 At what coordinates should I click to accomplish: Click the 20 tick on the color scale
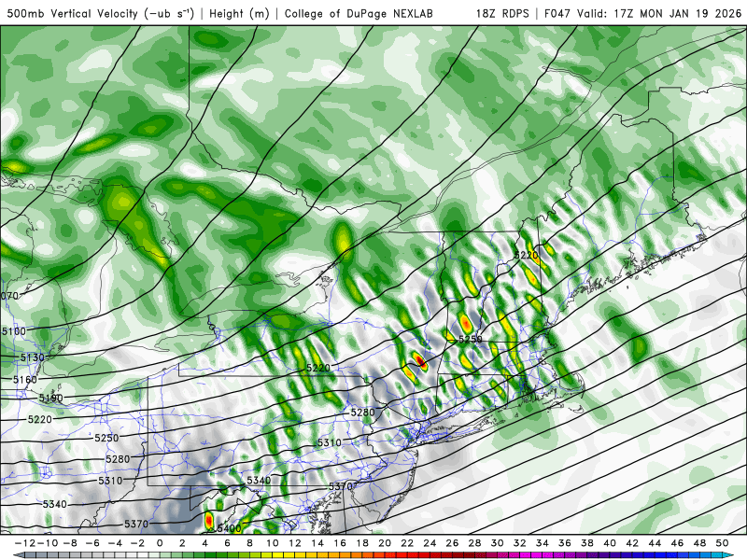click(385, 543)
